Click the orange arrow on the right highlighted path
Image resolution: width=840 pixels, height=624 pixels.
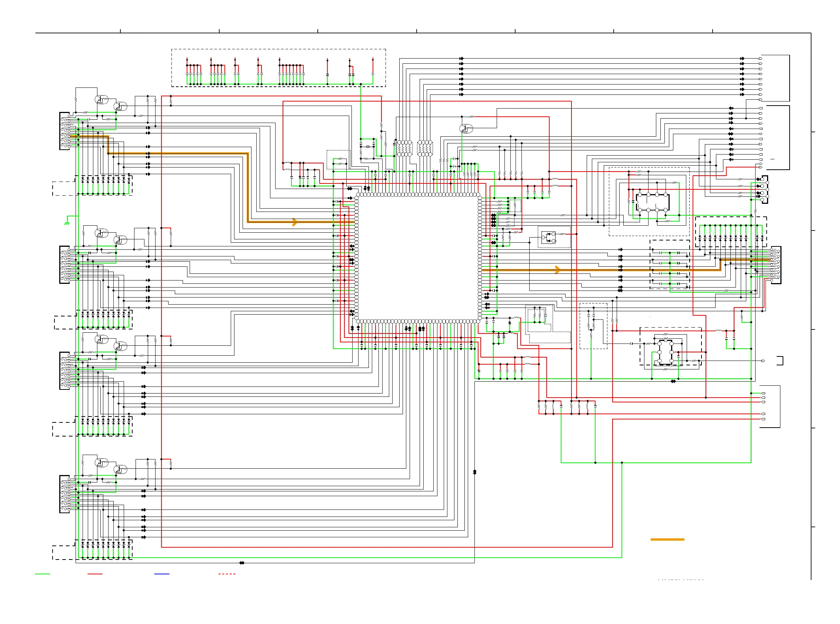pyautogui.click(x=557, y=270)
